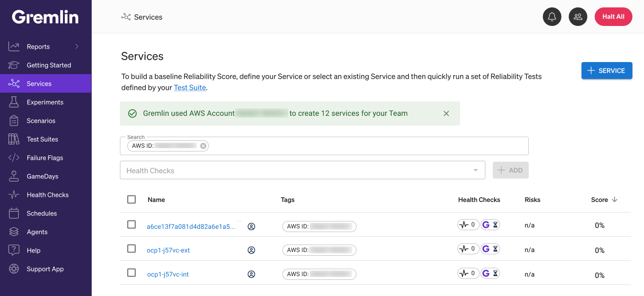The height and width of the screenshot is (296, 644).
Task: Expand the Reports submenu chevron
Action: (x=77, y=46)
